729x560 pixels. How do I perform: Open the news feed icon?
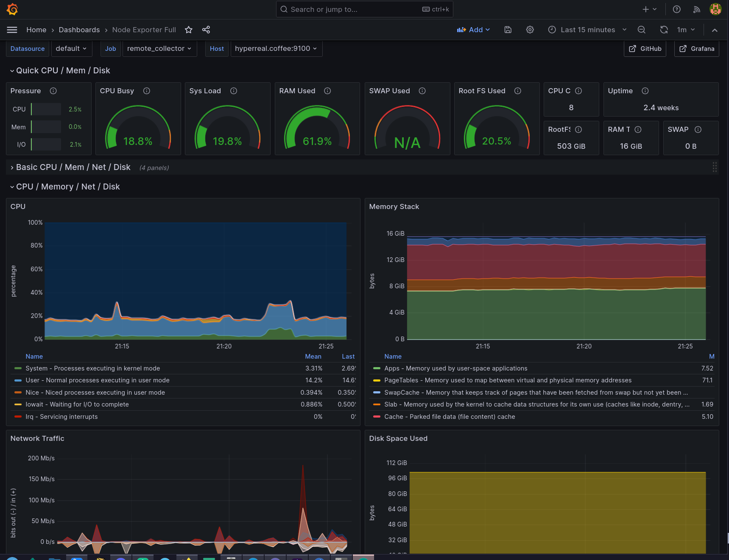(696, 9)
